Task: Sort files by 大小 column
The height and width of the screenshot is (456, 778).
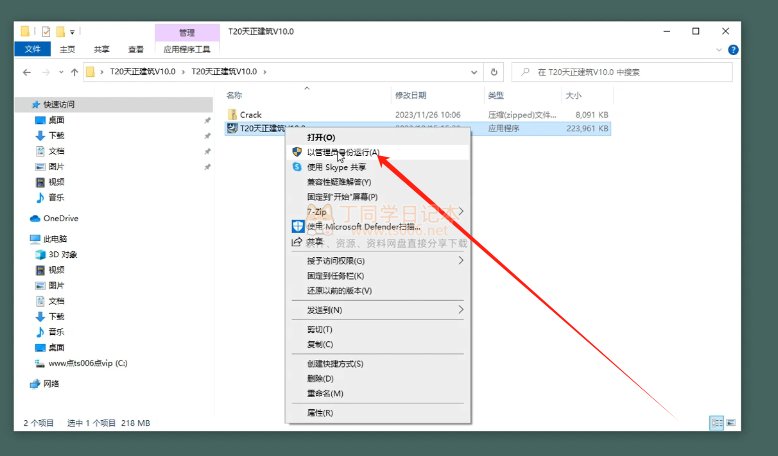Action: coord(573,95)
